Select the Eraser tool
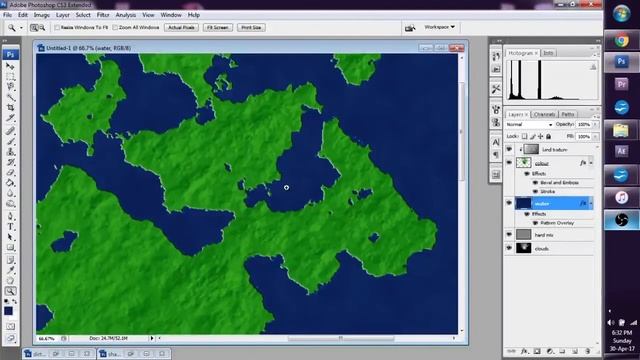 click(x=10, y=173)
